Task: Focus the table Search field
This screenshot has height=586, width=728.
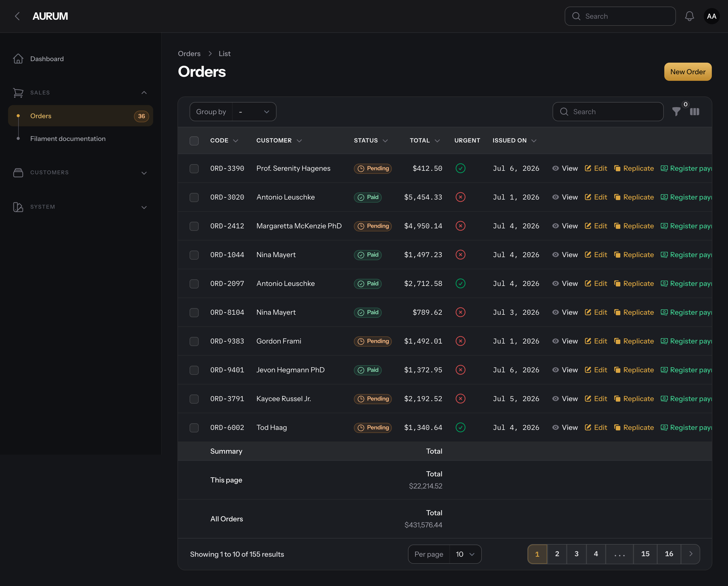Action: click(x=608, y=112)
